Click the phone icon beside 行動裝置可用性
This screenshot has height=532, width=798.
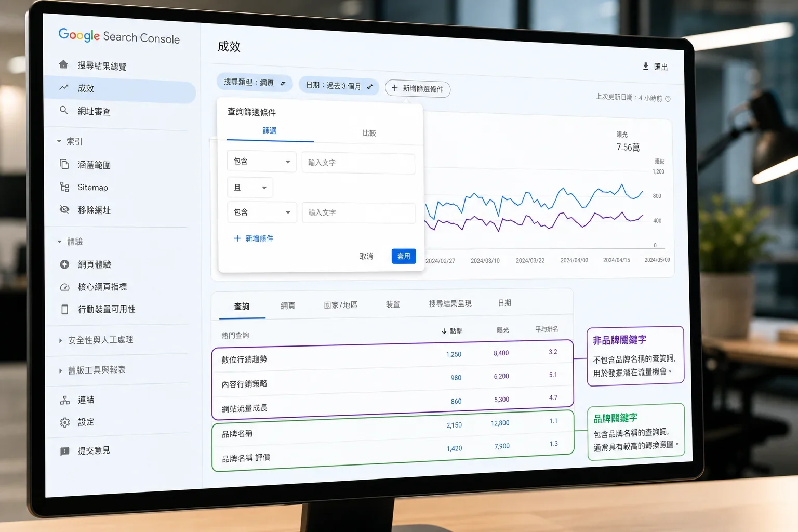click(x=65, y=309)
